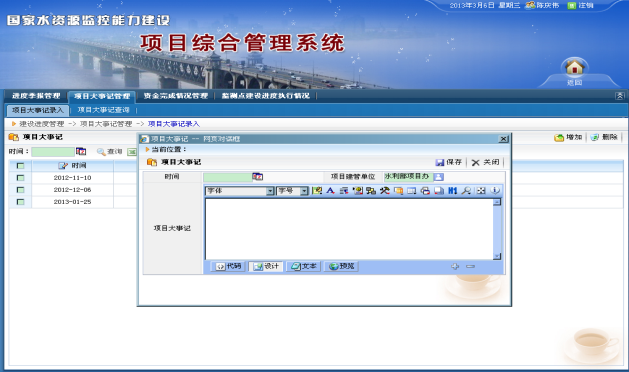Viewport: 629px width, 372px height.
Task: Click the fullscreen icon in editor toolbar
Action: [481, 191]
